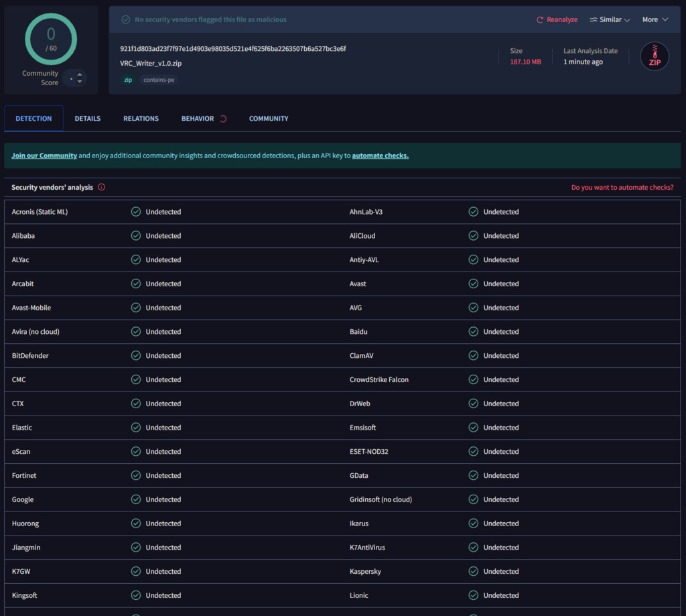Click the ZIP file type icon

click(655, 56)
